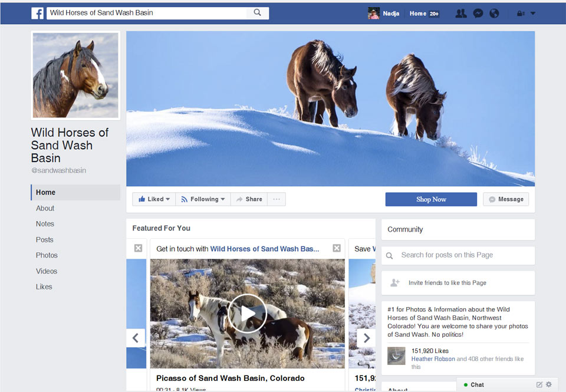566x392 pixels.
Task: Open Home feed link in top bar
Action: (417, 14)
